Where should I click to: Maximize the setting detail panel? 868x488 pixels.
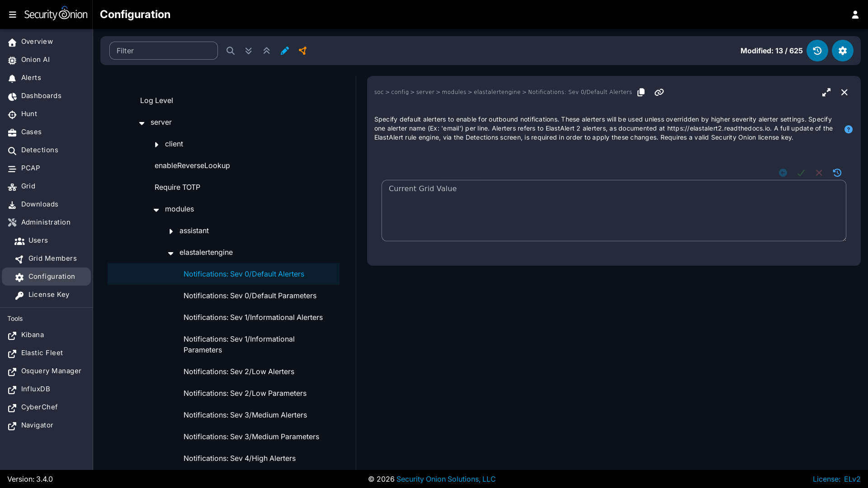pos(826,92)
